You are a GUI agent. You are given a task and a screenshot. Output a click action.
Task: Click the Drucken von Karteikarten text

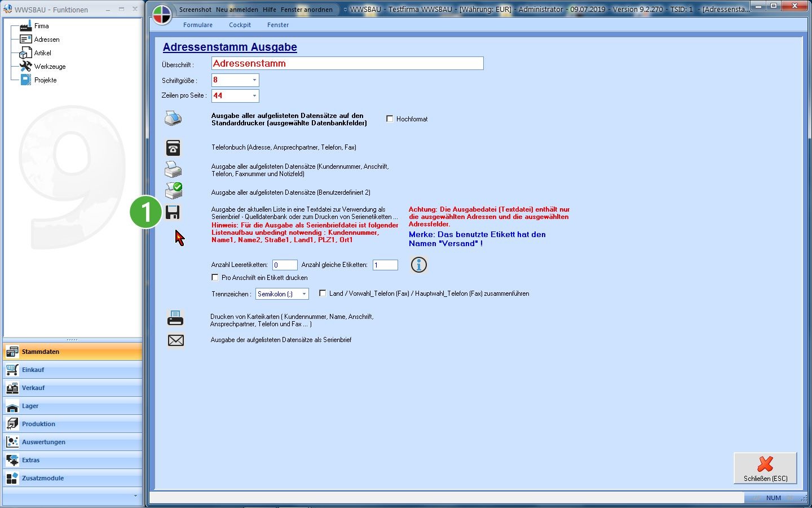tap(292, 320)
